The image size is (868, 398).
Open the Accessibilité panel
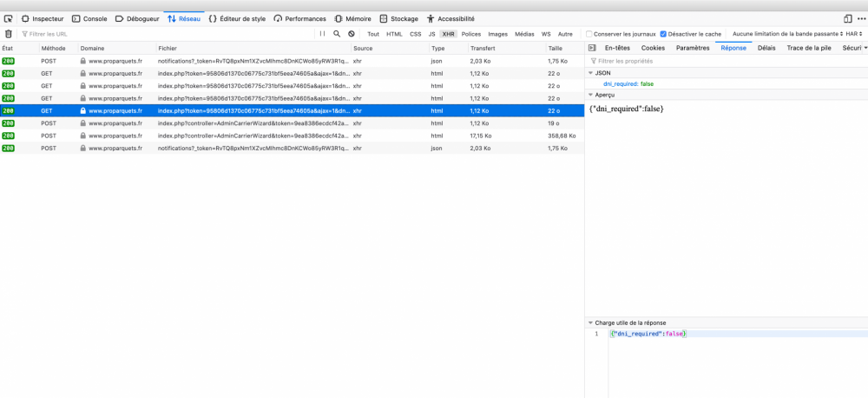(450, 18)
